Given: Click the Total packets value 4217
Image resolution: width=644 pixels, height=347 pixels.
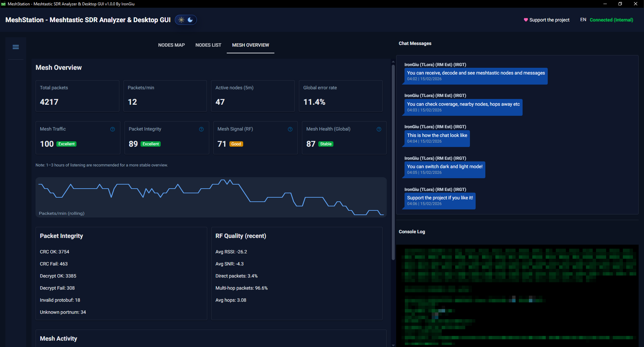Looking at the screenshot, I should click(x=49, y=102).
